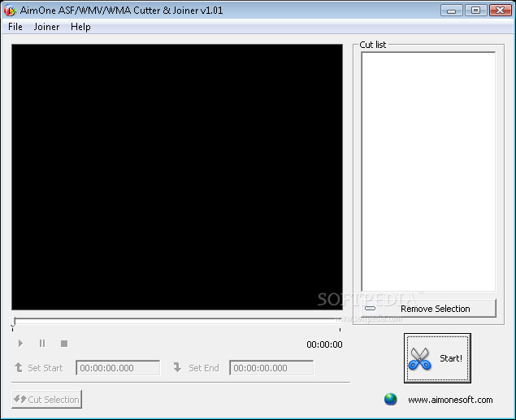Click the Pause button
Viewport: 516px width, 420px height.
(42, 344)
